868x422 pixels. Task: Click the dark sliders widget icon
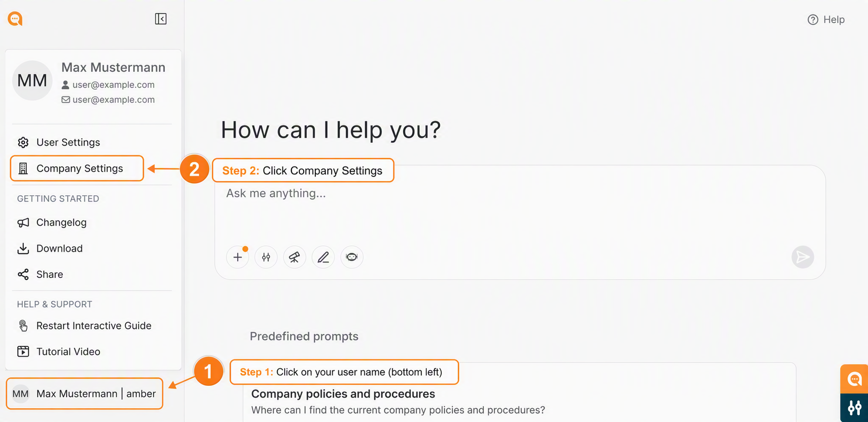[854, 408]
